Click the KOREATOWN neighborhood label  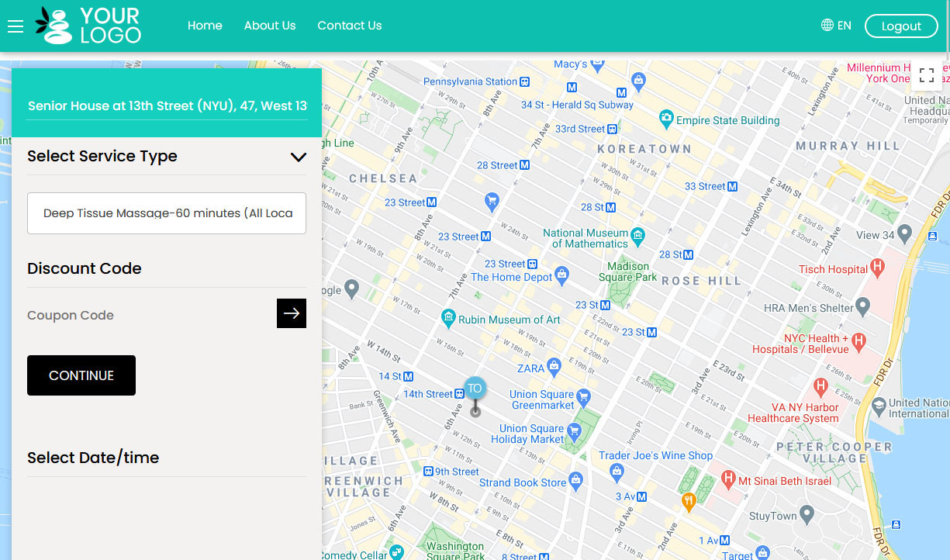(x=644, y=148)
